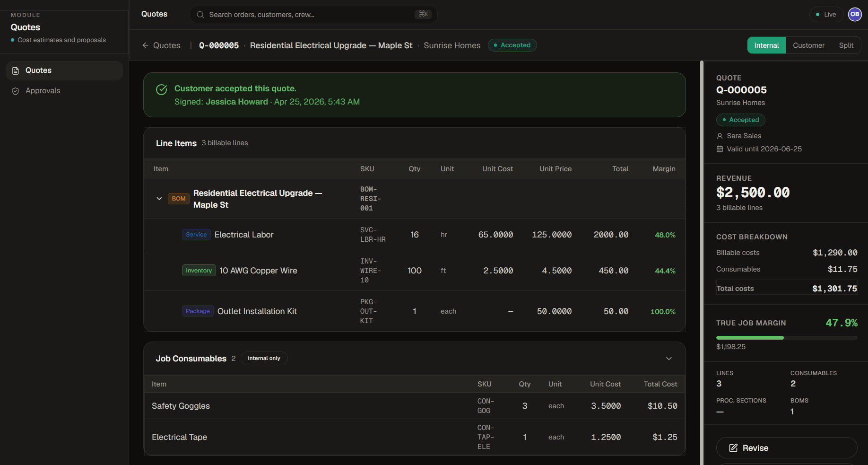This screenshot has width=868, height=465.
Task: Click the 100.0% margin value
Action: pyautogui.click(x=663, y=312)
